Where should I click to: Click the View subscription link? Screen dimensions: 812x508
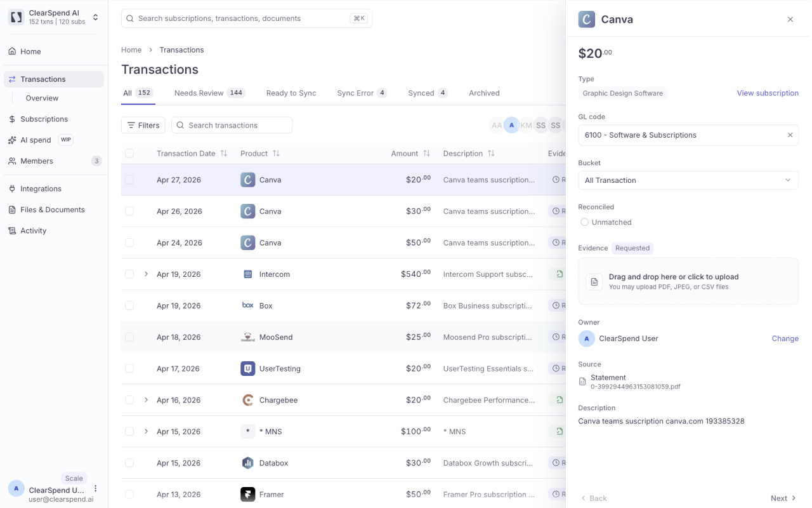click(768, 93)
